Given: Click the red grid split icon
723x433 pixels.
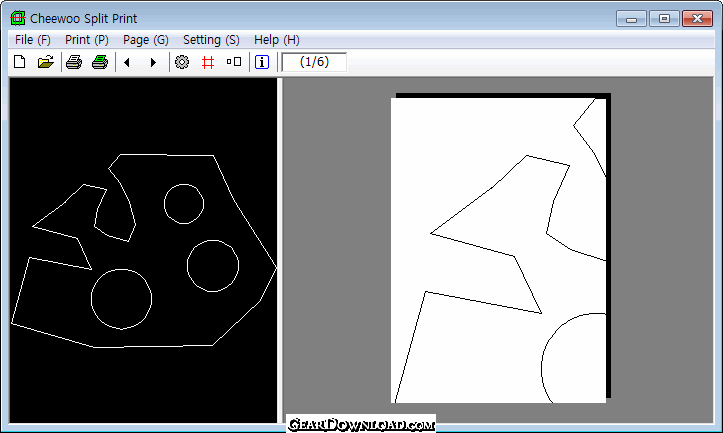Looking at the screenshot, I should pyautogui.click(x=208, y=62).
